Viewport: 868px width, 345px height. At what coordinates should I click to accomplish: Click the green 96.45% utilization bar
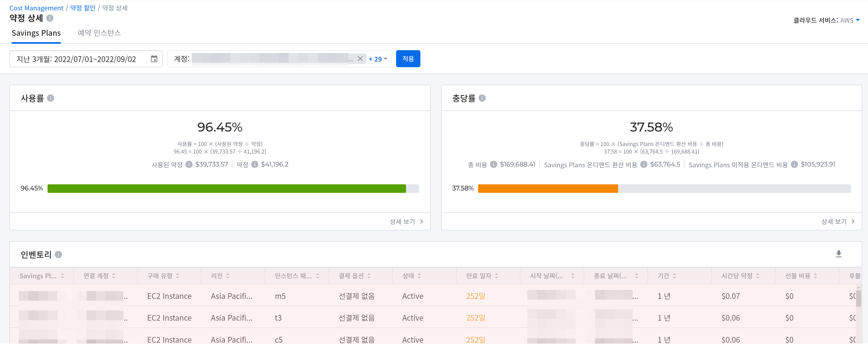pyautogui.click(x=226, y=189)
